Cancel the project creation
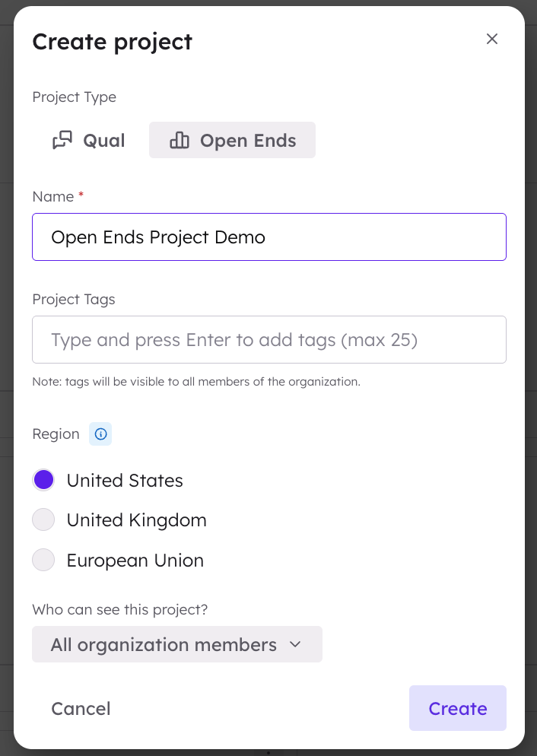The height and width of the screenshot is (756, 537). [x=81, y=708]
